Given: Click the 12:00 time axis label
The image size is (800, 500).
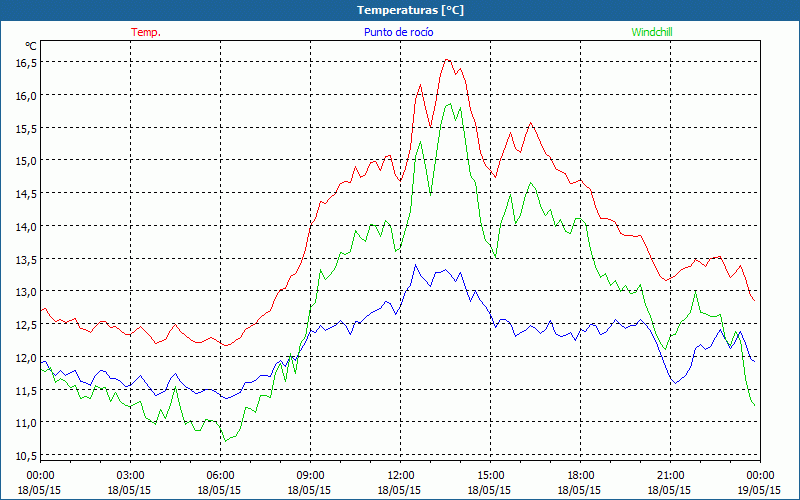Looking at the screenshot, I should [x=401, y=476].
